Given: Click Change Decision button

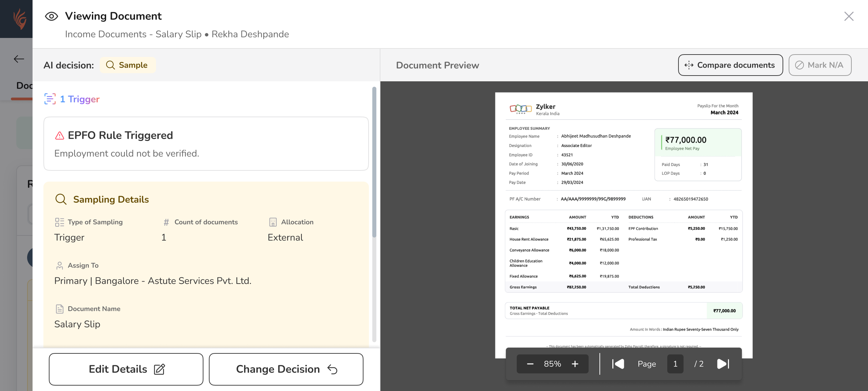Looking at the screenshot, I should click(286, 369).
